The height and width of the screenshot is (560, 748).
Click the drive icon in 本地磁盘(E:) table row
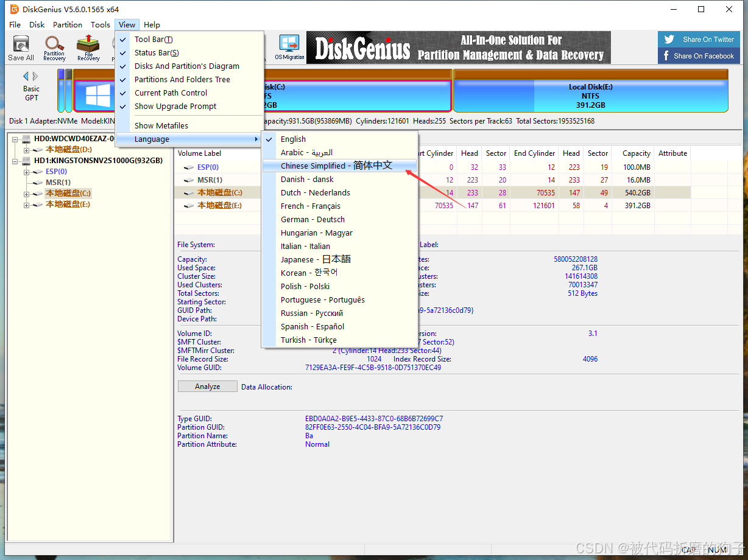[x=189, y=206]
